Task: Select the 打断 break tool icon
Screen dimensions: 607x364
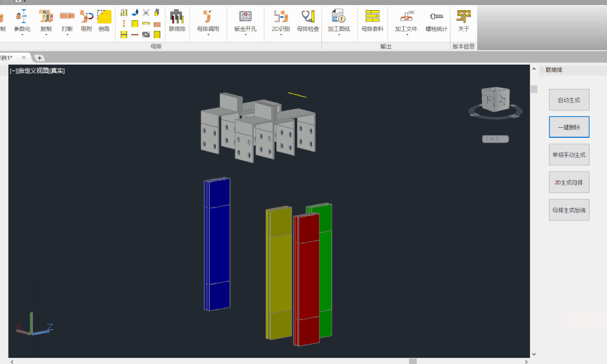Action: (x=67, y=16)
